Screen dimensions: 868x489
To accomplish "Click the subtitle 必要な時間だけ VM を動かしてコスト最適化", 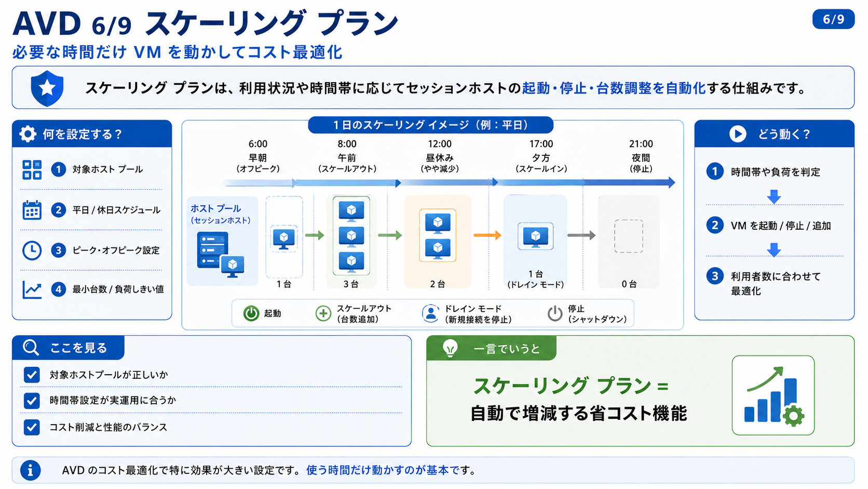I will [x=178, y=52].
